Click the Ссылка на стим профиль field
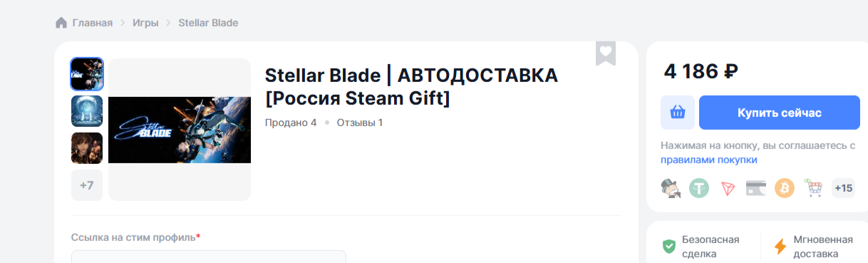 [x=208, y=257]
